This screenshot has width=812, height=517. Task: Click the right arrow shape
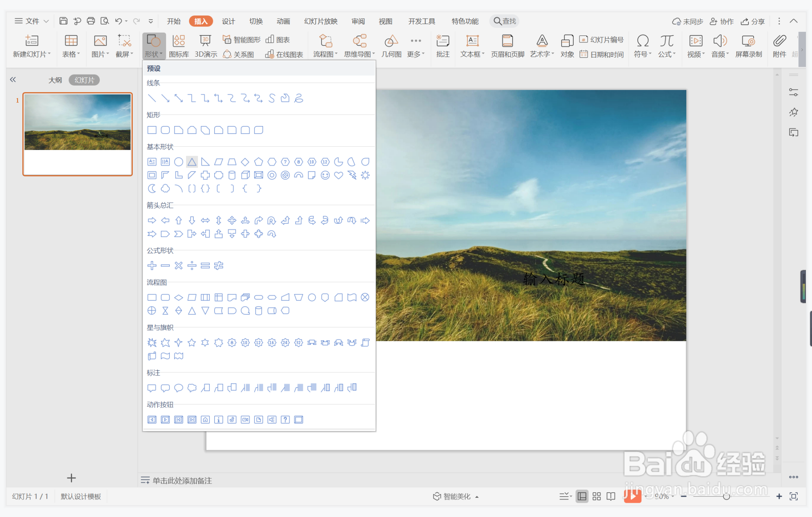[152, 220]
